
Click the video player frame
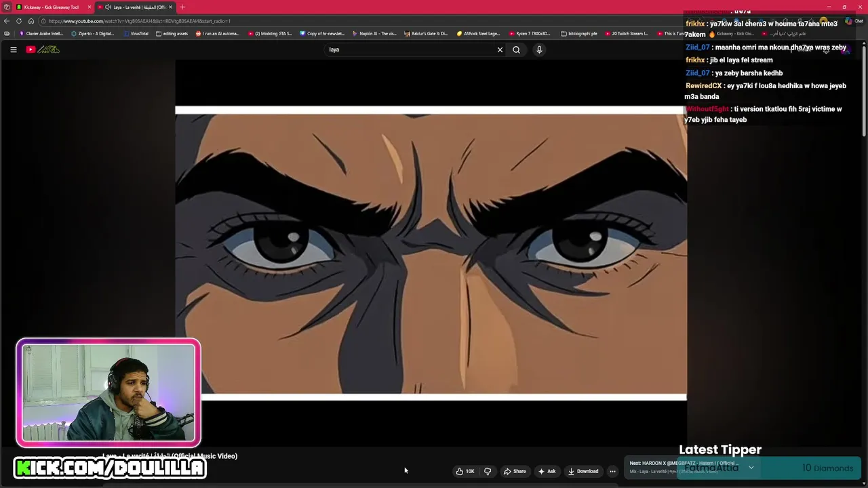click(431, 253)
